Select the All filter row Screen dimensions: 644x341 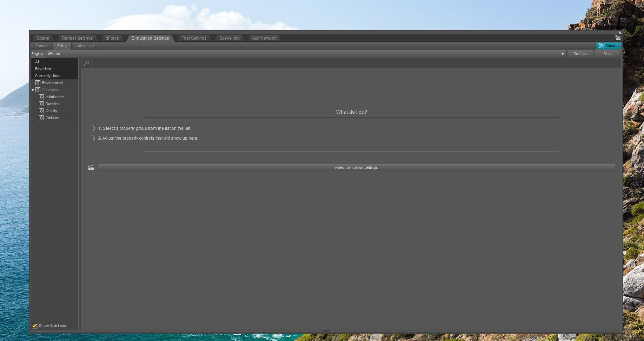54,62
